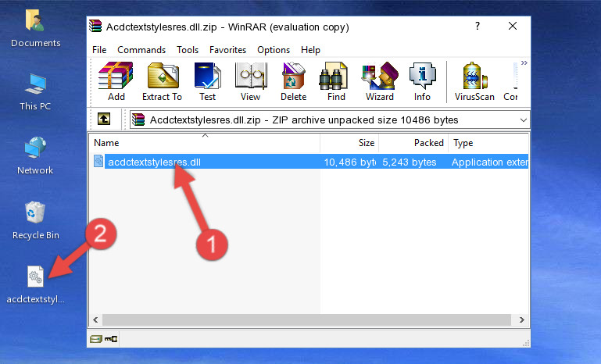
Task: Click the password key status bar icon
Action: point(111,339)
